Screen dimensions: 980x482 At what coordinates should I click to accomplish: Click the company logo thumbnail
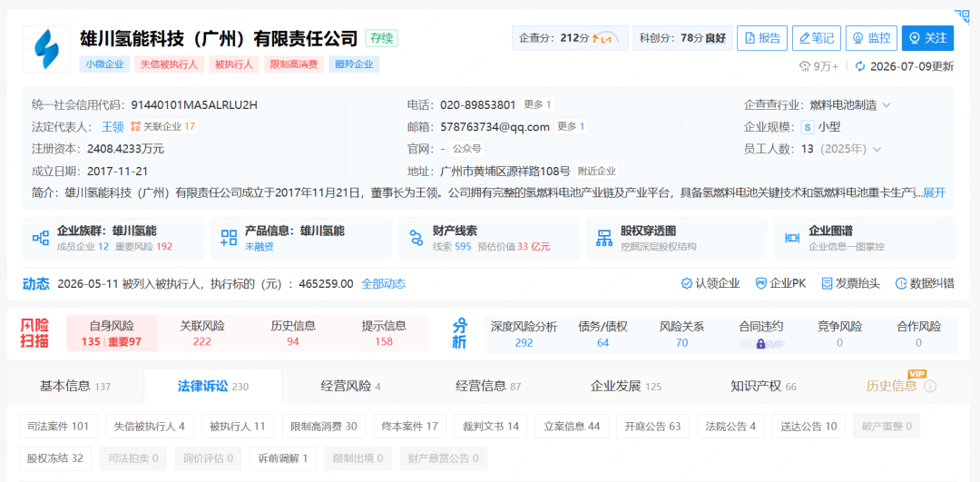(x=47, y=49)
